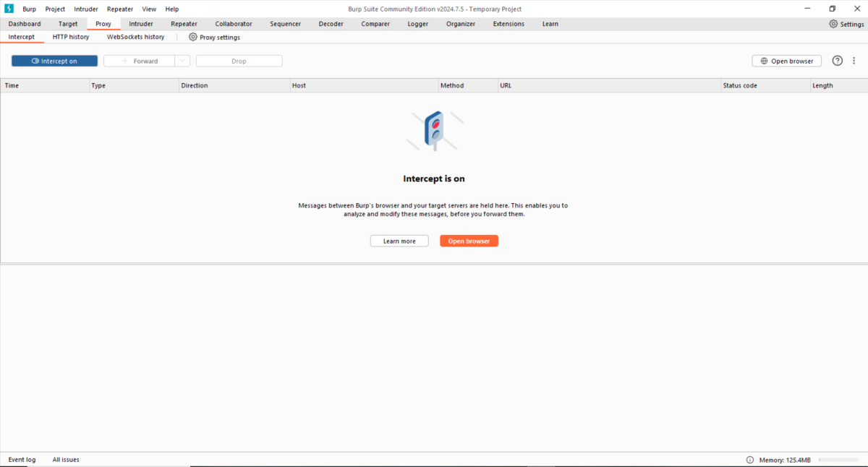Switch to the Extensions tab

509,24
